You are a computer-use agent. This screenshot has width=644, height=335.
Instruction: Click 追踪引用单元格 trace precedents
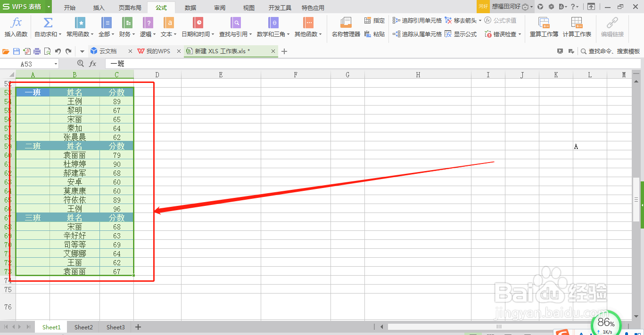tap(417, 21)
